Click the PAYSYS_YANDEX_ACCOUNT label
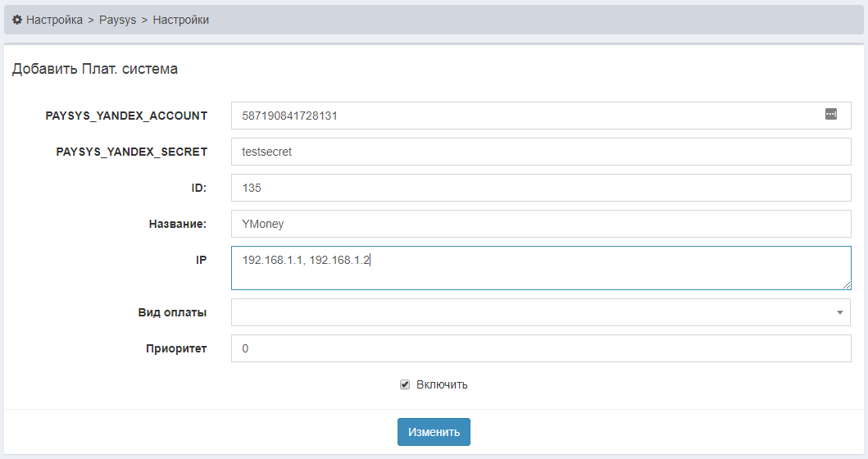868x459 pixels. [x=126, y=116]
